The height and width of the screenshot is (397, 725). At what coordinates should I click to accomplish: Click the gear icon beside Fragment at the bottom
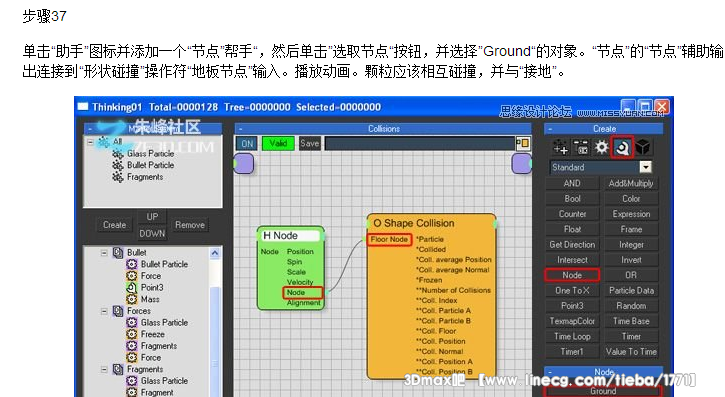(x=132, y=392)
